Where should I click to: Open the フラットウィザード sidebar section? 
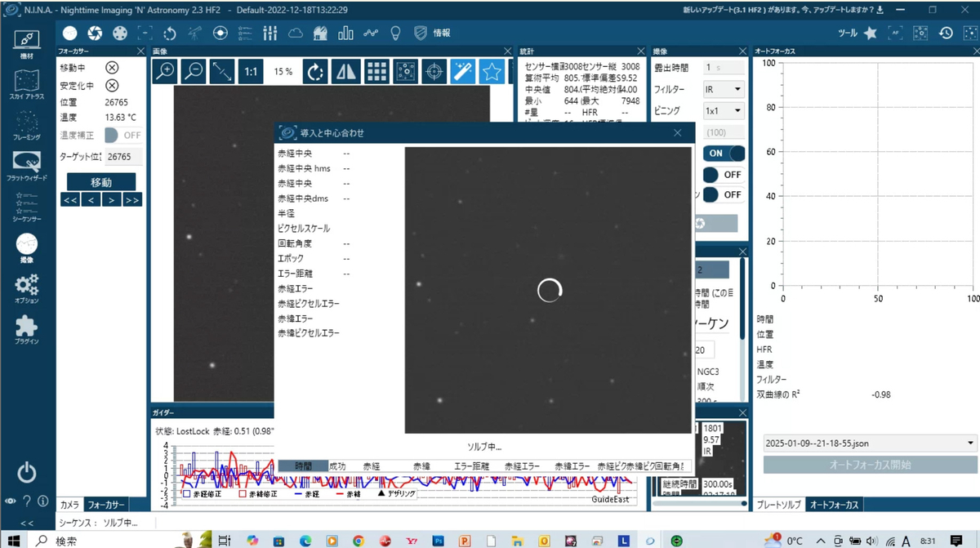27,166
